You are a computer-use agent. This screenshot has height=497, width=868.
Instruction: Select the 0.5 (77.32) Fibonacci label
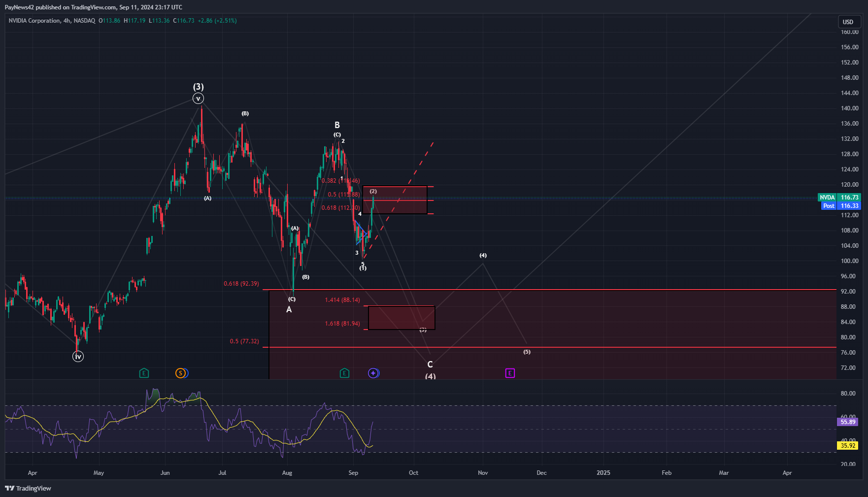tap(244, 341)
